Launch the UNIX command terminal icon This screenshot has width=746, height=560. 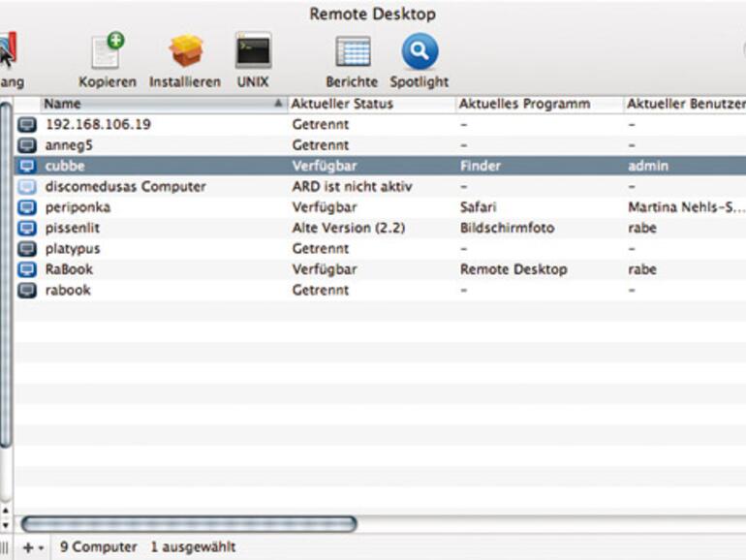pos(253,51)
